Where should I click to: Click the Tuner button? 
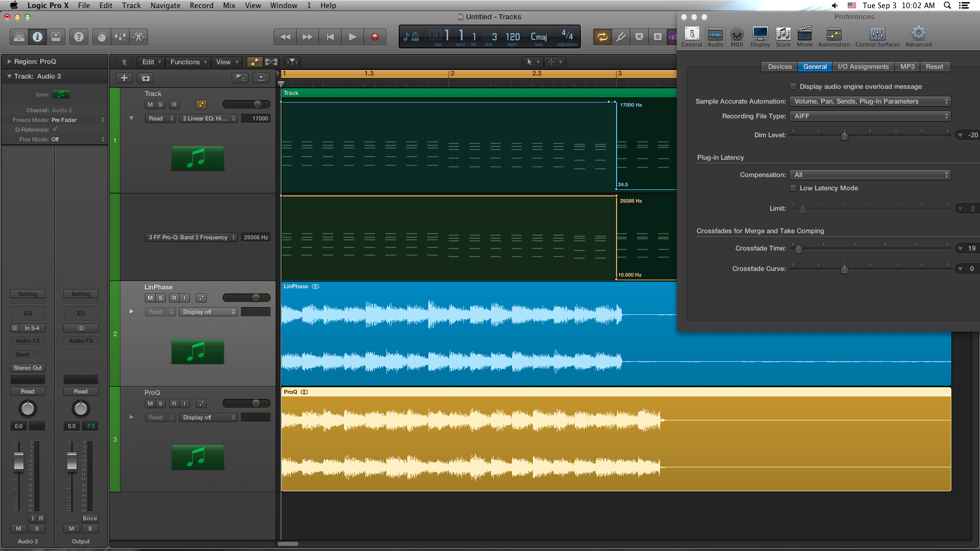pos(621,37)
